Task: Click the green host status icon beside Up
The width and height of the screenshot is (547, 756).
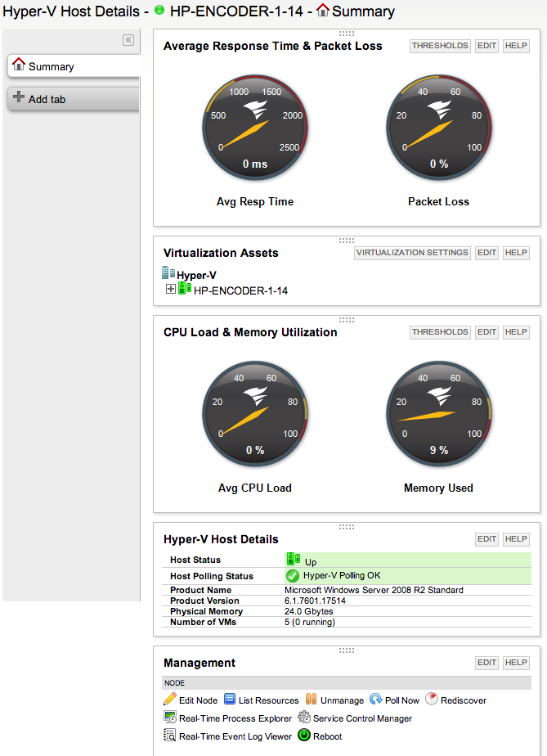Action: [x=294, y=559]
